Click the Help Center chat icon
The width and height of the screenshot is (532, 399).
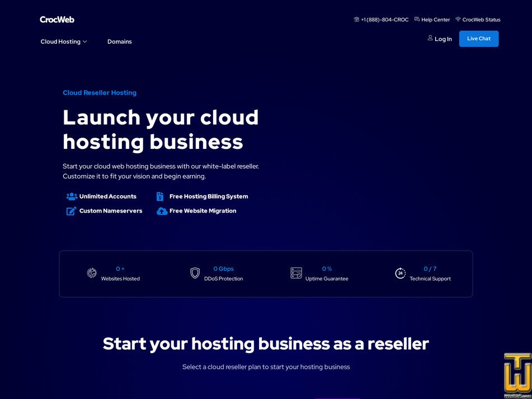coord(417,20)
